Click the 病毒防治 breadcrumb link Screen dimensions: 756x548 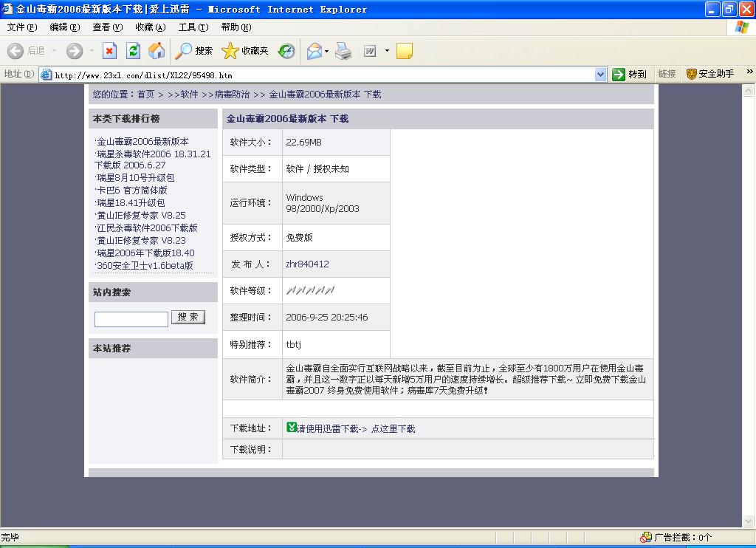pyautogui.click(x=232, y=94)
